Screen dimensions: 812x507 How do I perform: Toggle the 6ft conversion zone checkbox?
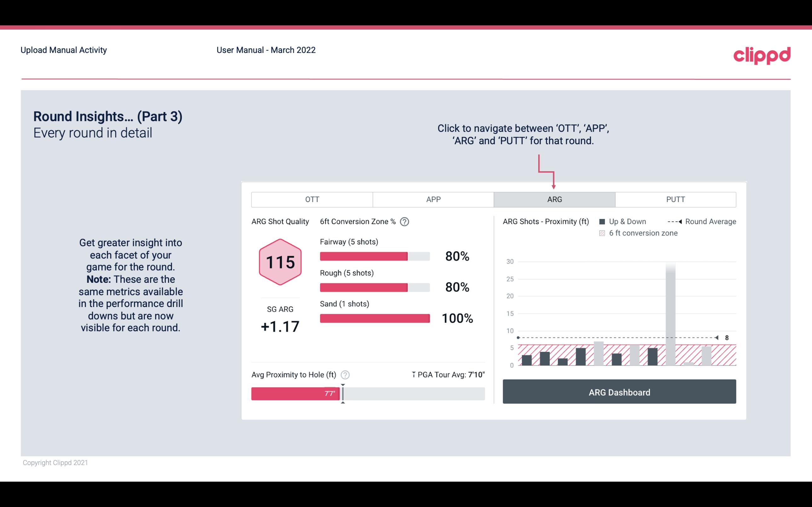pos(604,233)
